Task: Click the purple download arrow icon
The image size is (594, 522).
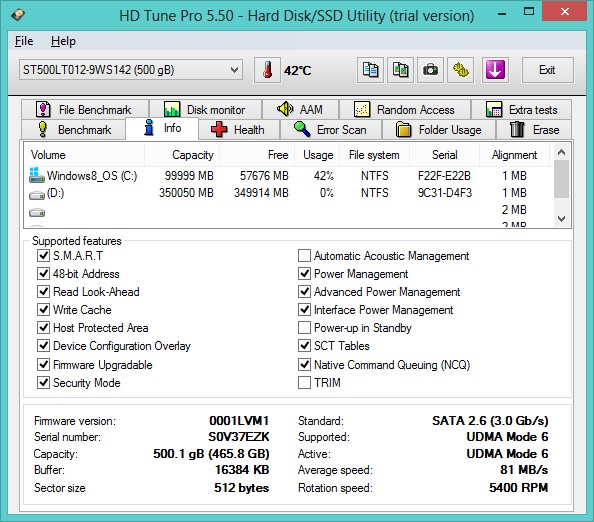Action: (495, 70)
